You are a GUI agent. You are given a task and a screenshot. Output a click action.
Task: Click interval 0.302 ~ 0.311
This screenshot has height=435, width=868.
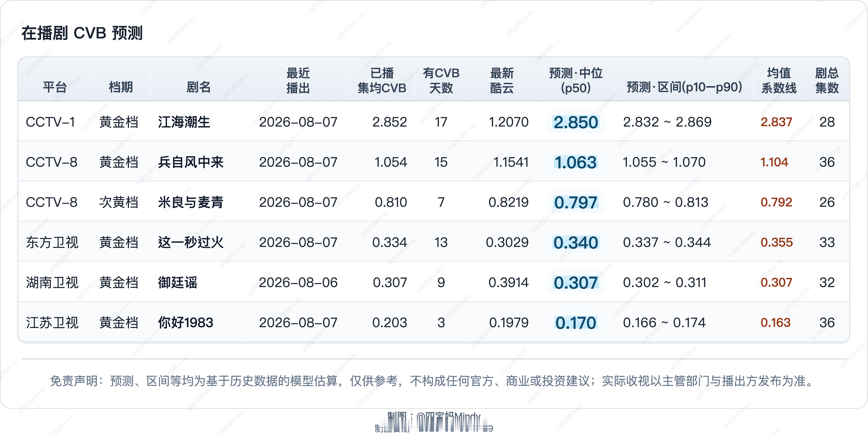point(664,282)
